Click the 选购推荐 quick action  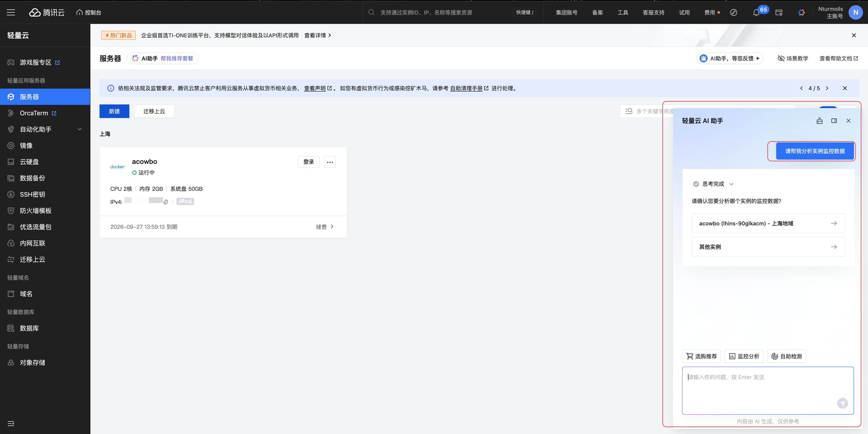[x=701, y=356]
